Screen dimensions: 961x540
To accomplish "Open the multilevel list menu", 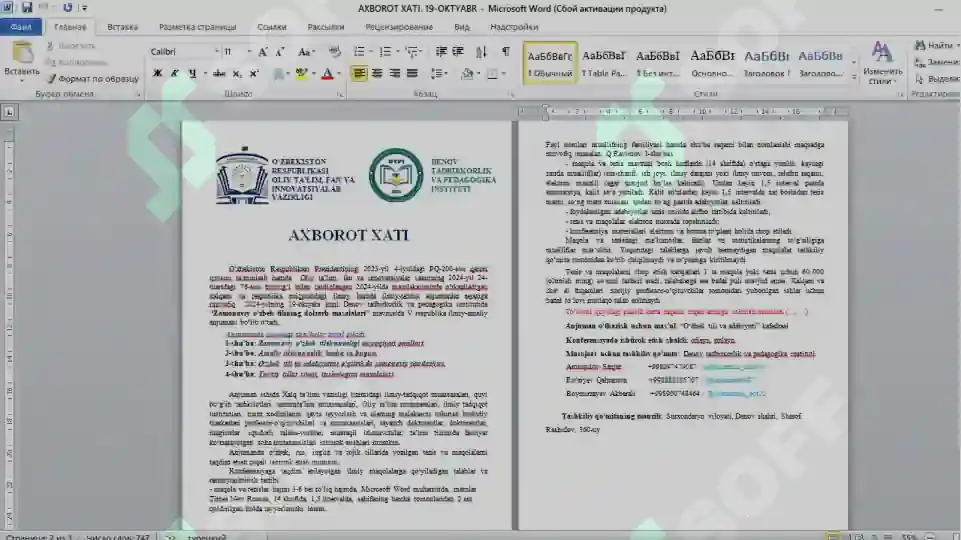I will [x=412, y=52].
